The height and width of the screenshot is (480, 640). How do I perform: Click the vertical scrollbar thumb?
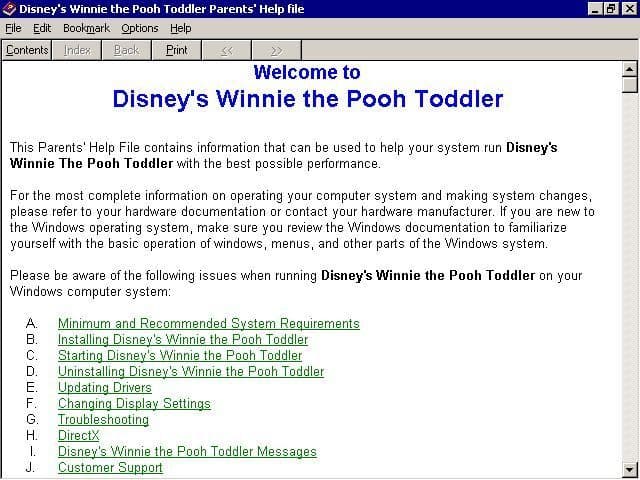[629, 85]
